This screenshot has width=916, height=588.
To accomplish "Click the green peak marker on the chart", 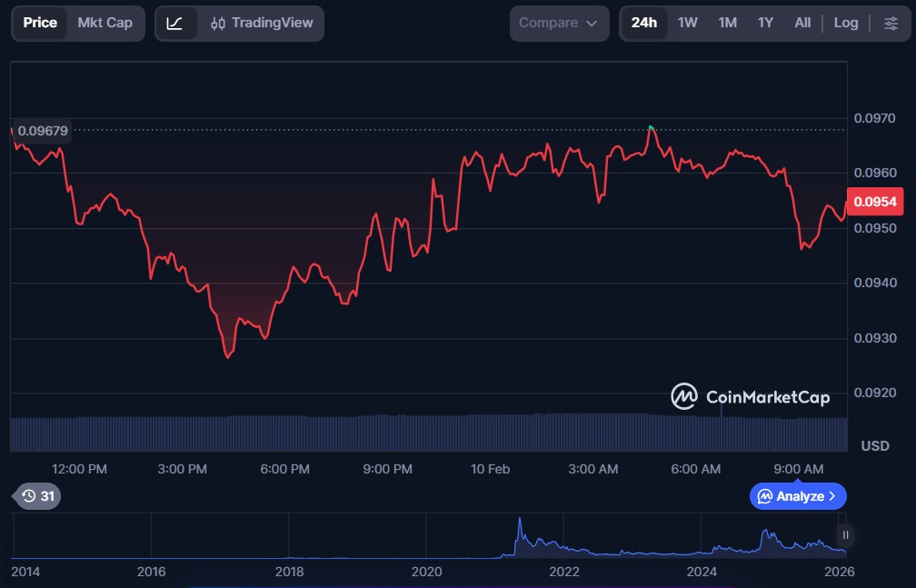I will pos(651,127).
